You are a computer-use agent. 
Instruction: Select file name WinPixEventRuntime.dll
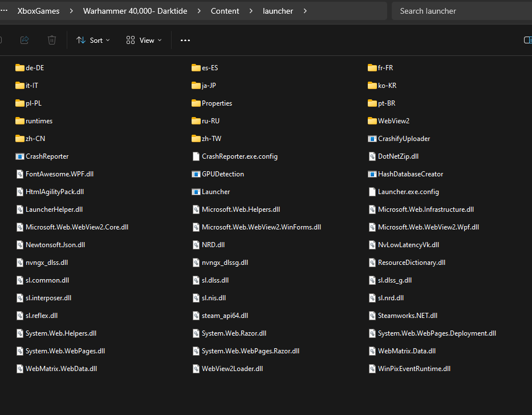pos(415,368)
